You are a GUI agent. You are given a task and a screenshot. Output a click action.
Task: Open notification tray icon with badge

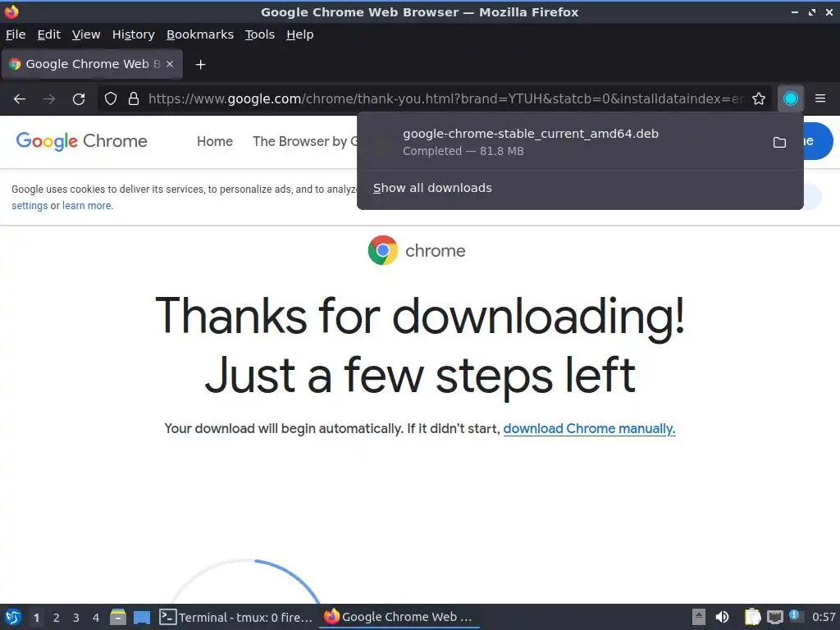click(796, 616)
